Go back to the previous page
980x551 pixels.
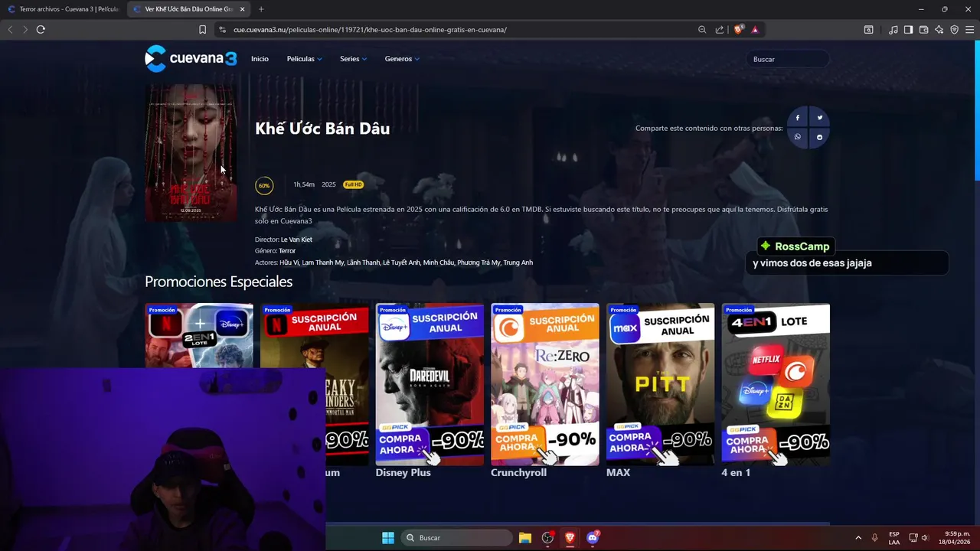tap(10, 29)
